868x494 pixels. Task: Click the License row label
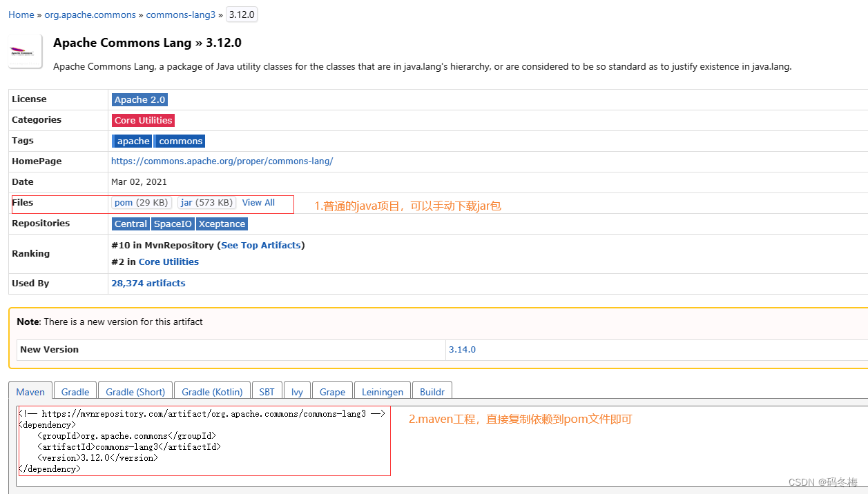29,99
